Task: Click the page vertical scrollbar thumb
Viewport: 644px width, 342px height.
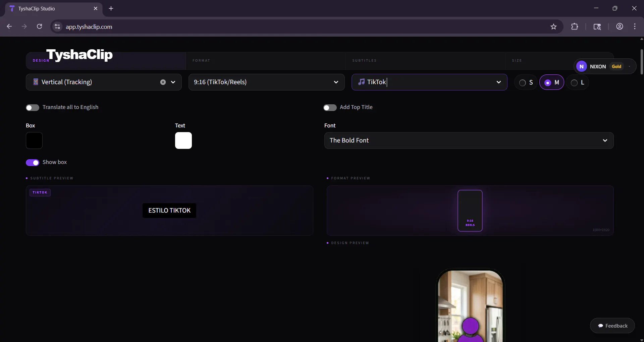Action: point(642,62)
